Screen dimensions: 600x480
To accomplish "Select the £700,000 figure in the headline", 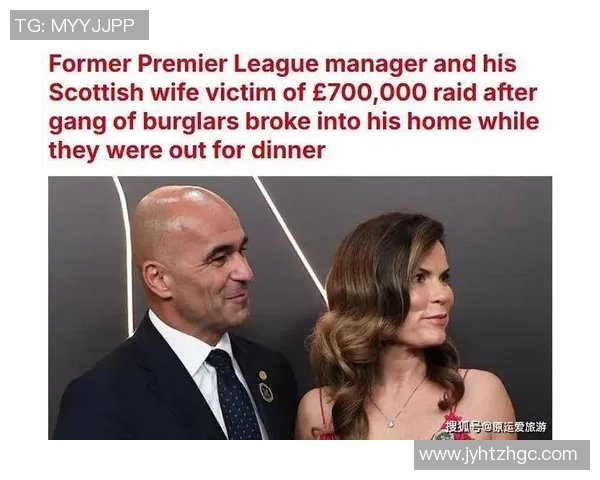I will 369,93.
